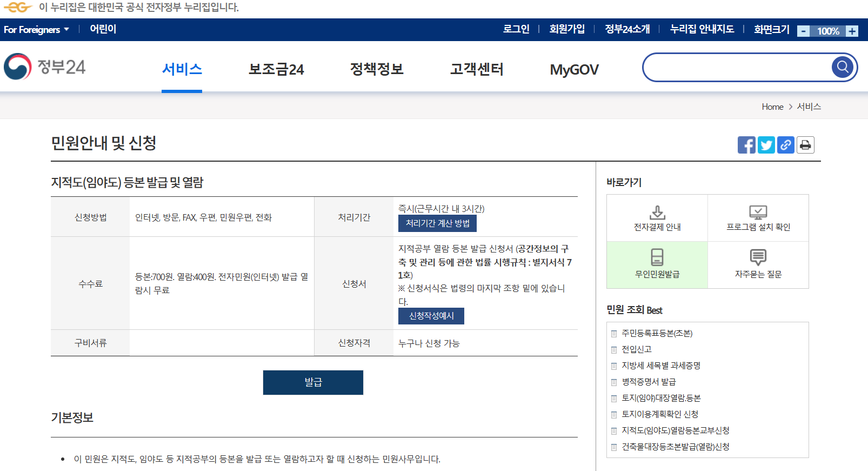Click the 화면크기 label

click(772, 29)
